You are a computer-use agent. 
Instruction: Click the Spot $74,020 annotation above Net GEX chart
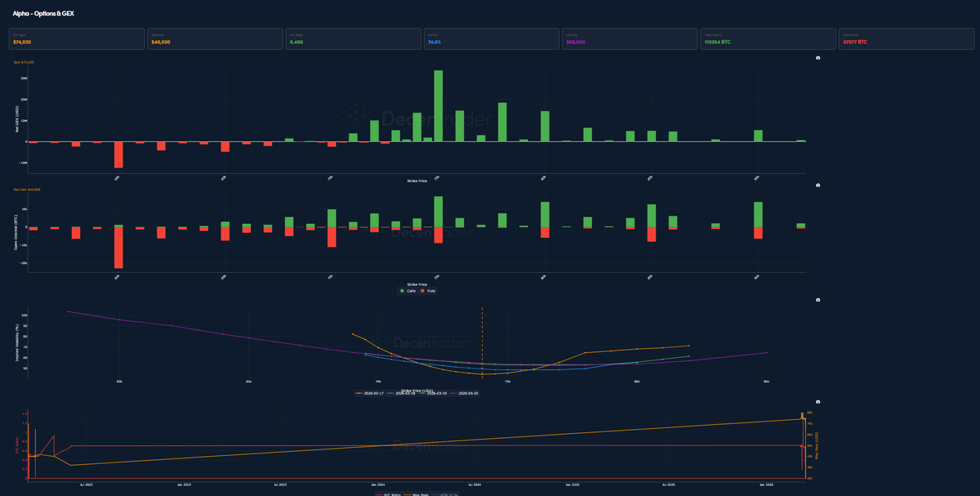pyautogui.click(x=24, y=62)
